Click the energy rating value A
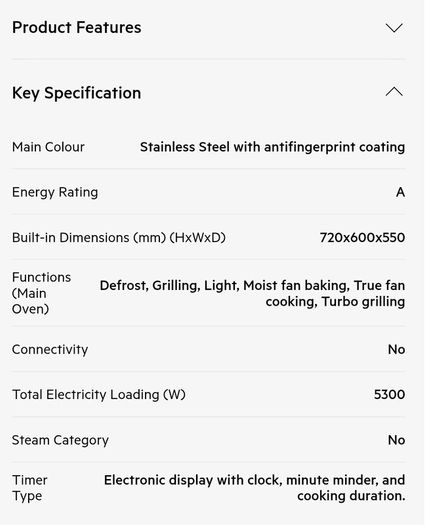425x525 pixels. (400, 193)
